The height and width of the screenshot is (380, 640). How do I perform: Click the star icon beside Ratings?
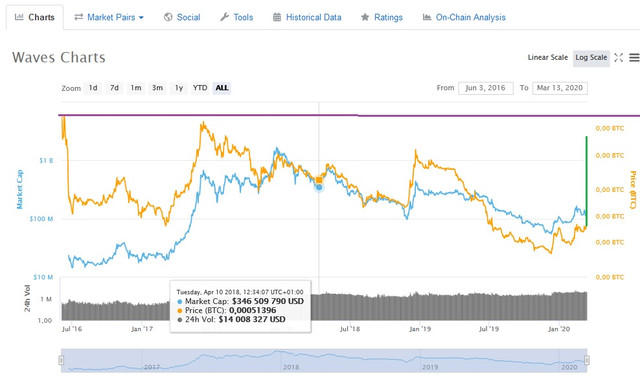click(365, 17)
